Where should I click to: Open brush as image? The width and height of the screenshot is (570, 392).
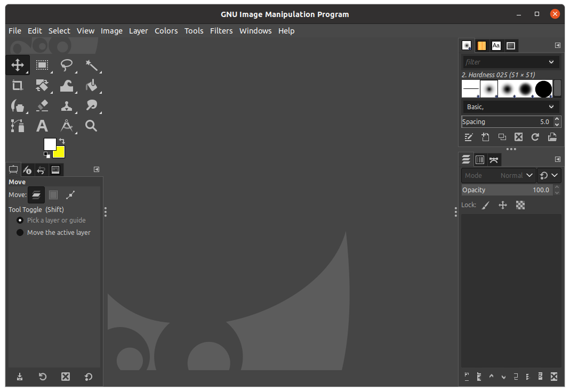click(x=552, y=137)
